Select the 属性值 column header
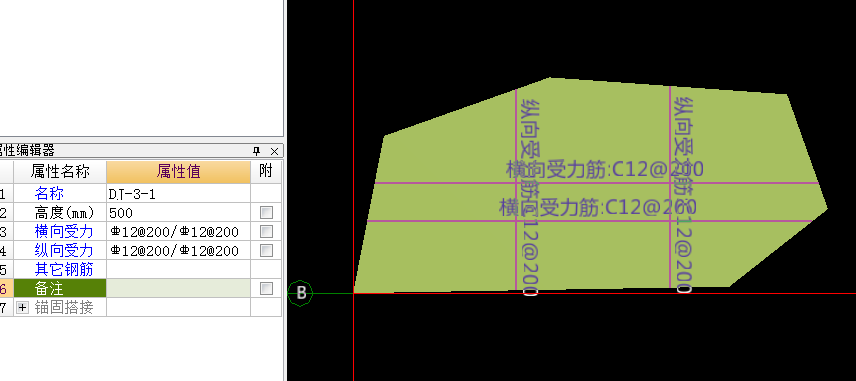Viewport: 856px width, 381px height. pos(179,171)
